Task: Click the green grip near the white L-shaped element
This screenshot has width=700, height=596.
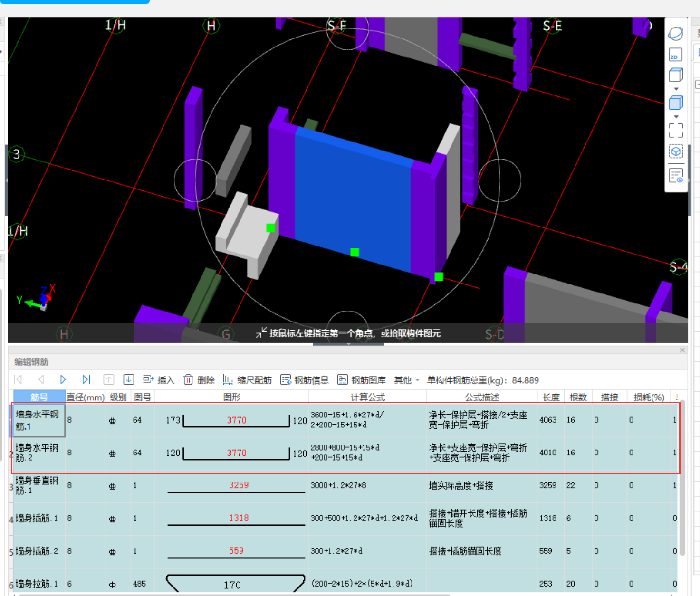Action: pyautogui.click(x=270, y=228)
